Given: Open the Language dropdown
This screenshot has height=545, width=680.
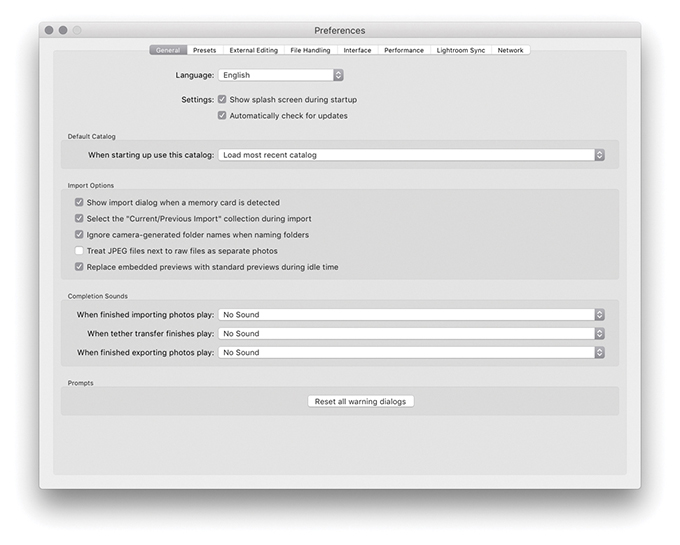Looking at the screenshot, I should coord(281,75).
